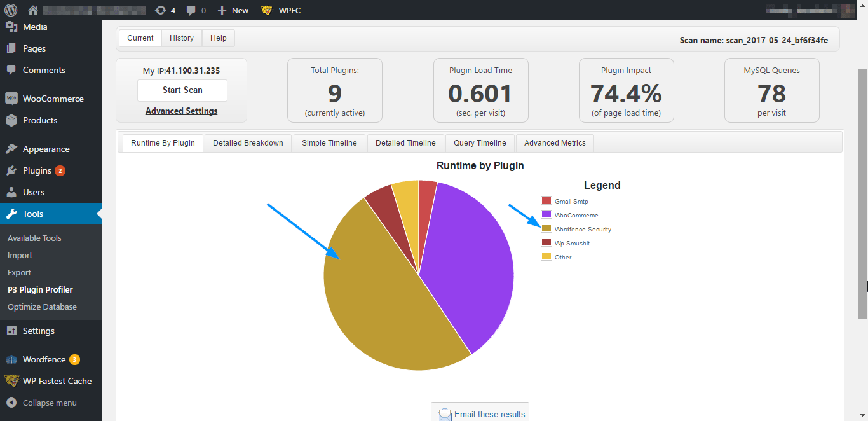Switch to the Query Timeline tab
The width and height of the screenshot is (868, 421).
(480, 143)
